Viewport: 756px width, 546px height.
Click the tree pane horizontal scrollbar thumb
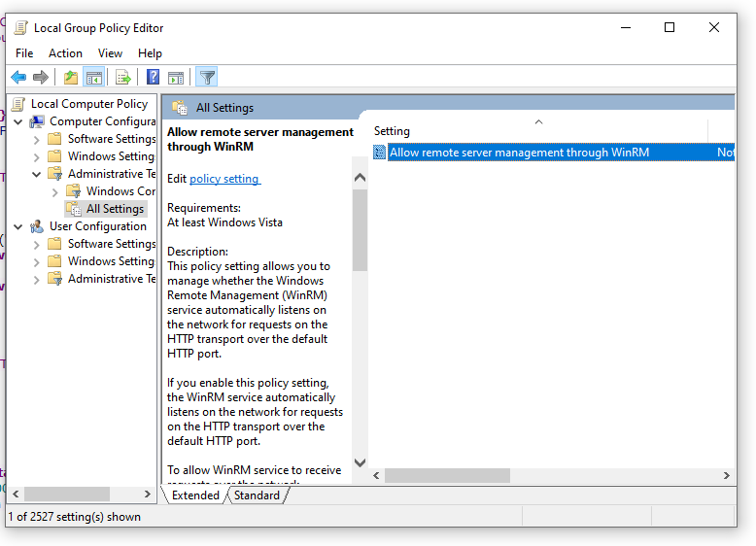click(67, 495)
